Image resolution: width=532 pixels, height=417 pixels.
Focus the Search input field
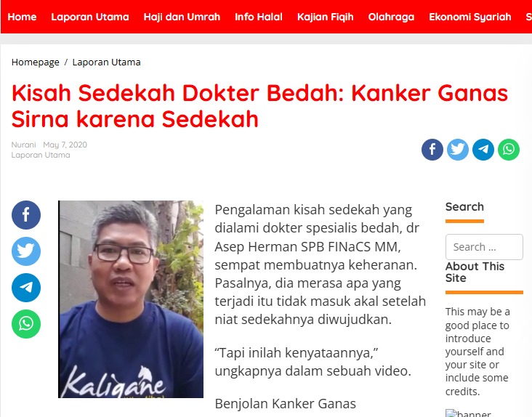click(484, 247)
